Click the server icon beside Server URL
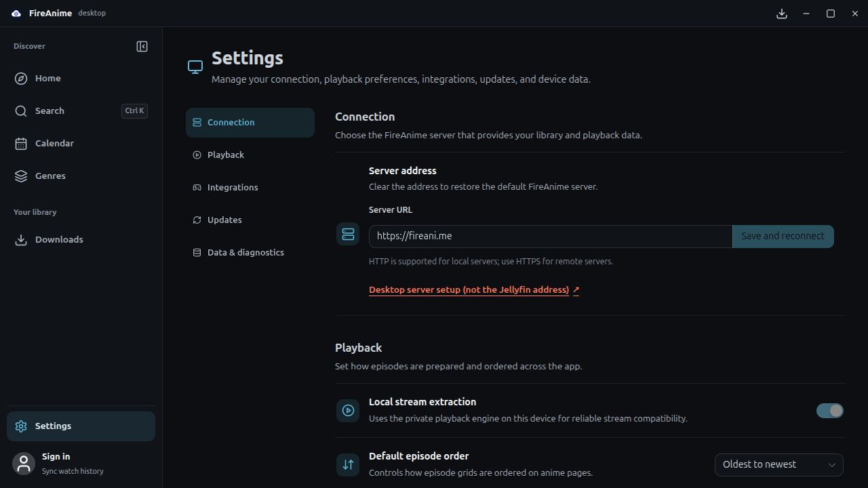This screenshot has height=488, width=868. (x=348, y=235)
